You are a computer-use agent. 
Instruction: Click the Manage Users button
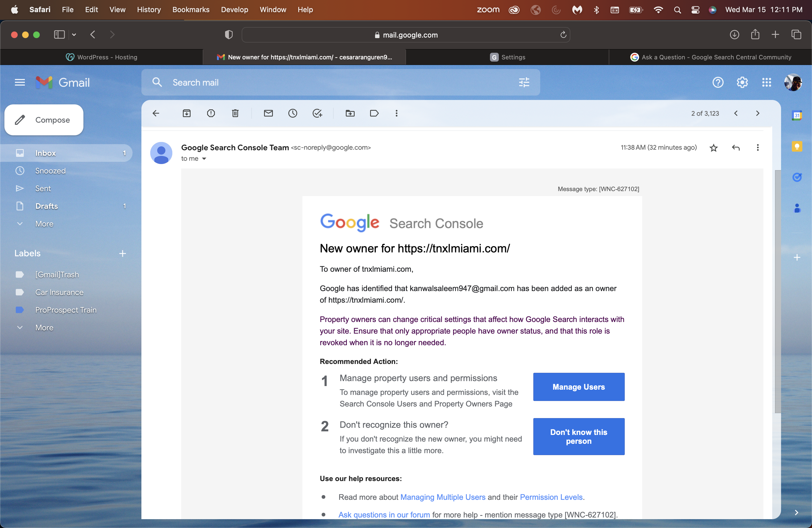click(579, 387)
